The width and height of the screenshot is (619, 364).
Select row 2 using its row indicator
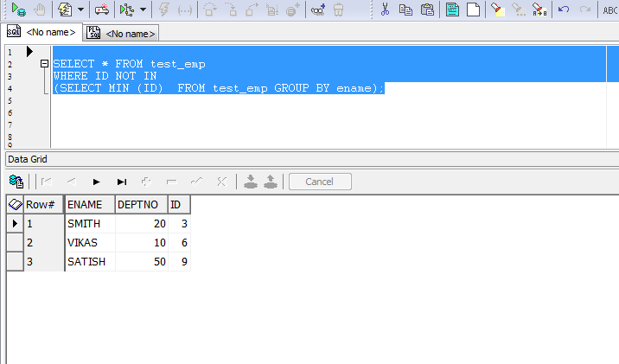tap(14, 243)
